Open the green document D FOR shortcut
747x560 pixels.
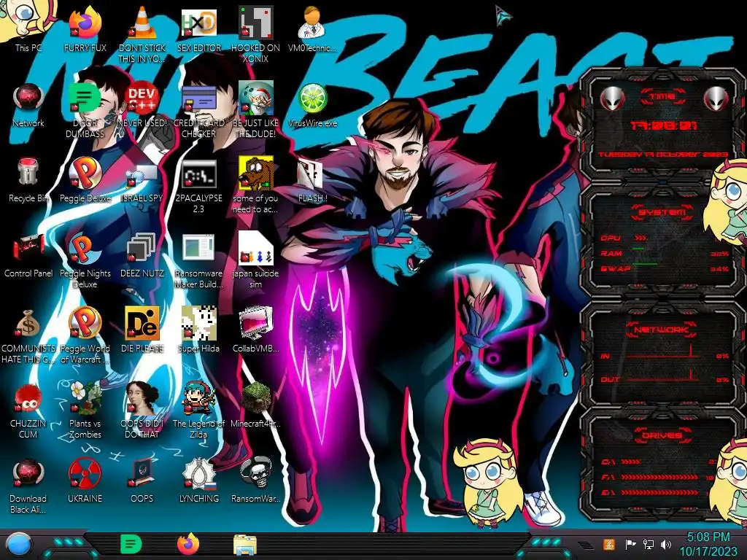click(x=85, y=111)
